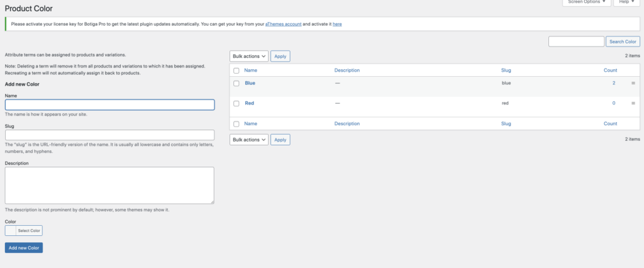Click the drag handle icon in Red row
644x268 pixels.
633,103
